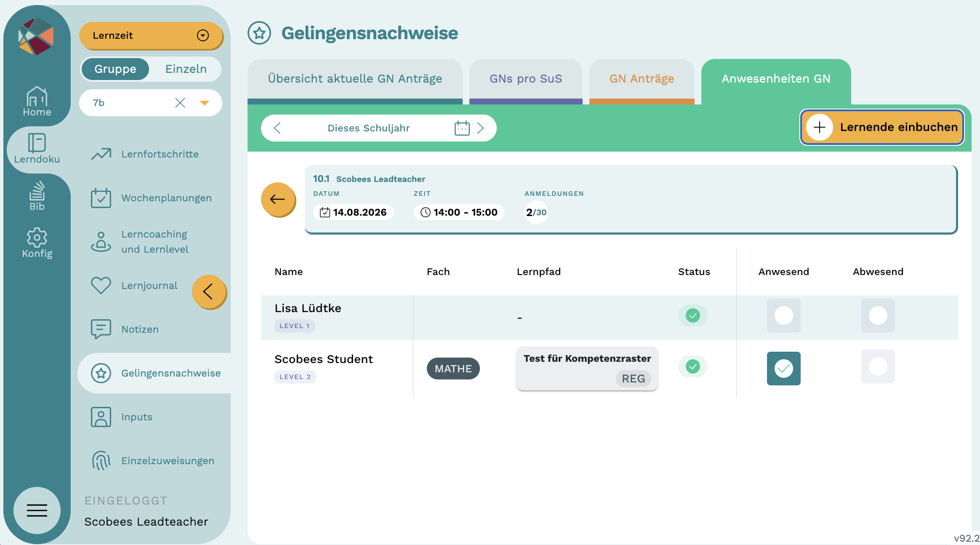Open Gelingensnachweise sidebar entry
This screenshot has height=545, width=980.
(x=155, y=373)
